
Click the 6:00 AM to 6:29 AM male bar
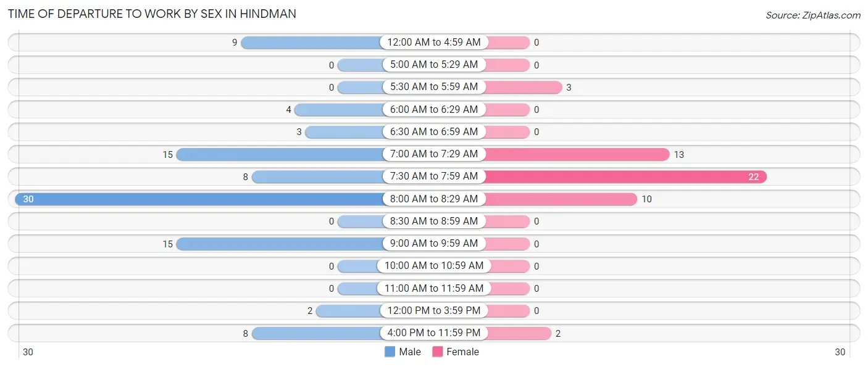pyautogui.click(x=338, y=110)
